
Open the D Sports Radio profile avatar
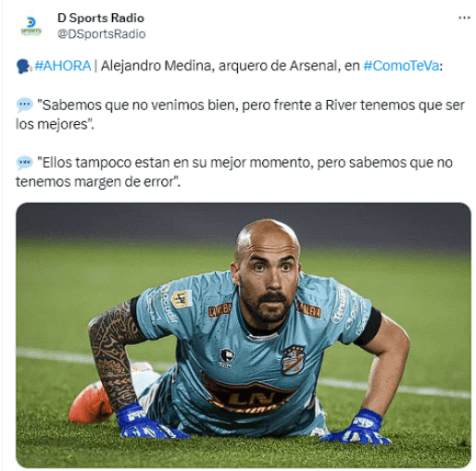[31, 26]
